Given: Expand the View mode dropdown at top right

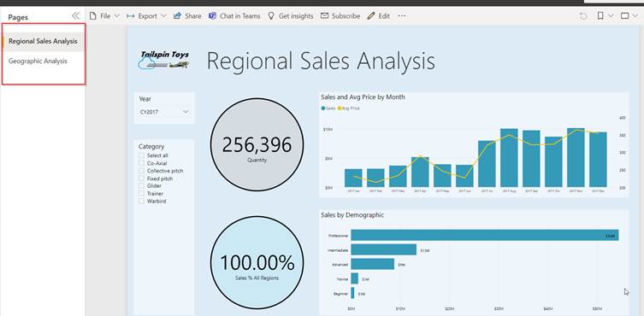Looking at the screenshot, I should (629, 16).
